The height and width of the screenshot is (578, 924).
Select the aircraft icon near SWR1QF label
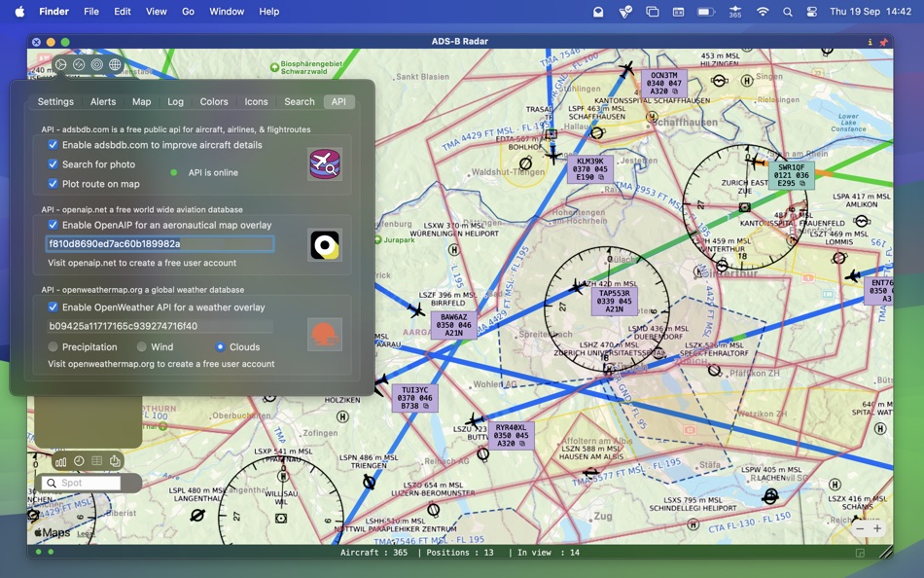(755, 161)
